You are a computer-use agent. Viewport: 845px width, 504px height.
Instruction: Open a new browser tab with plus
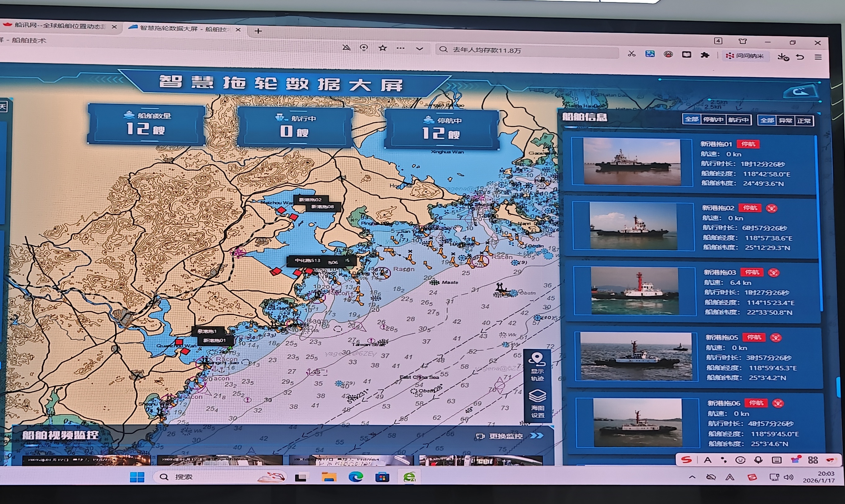pyautogui.click(x=258, y=31)
